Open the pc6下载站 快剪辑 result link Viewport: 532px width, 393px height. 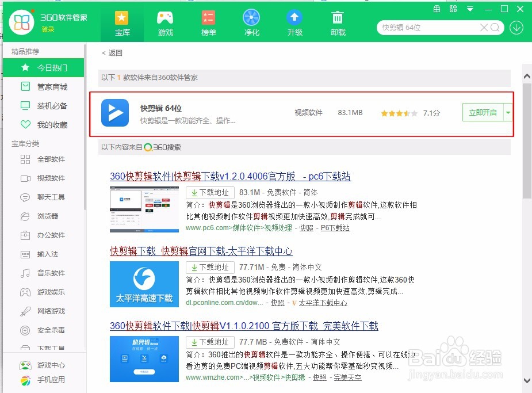[231, 176]
